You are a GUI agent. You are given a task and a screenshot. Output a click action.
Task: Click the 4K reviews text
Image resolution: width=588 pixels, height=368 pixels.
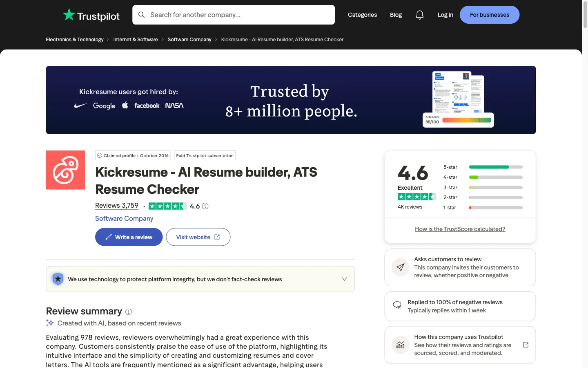(410, 207)
